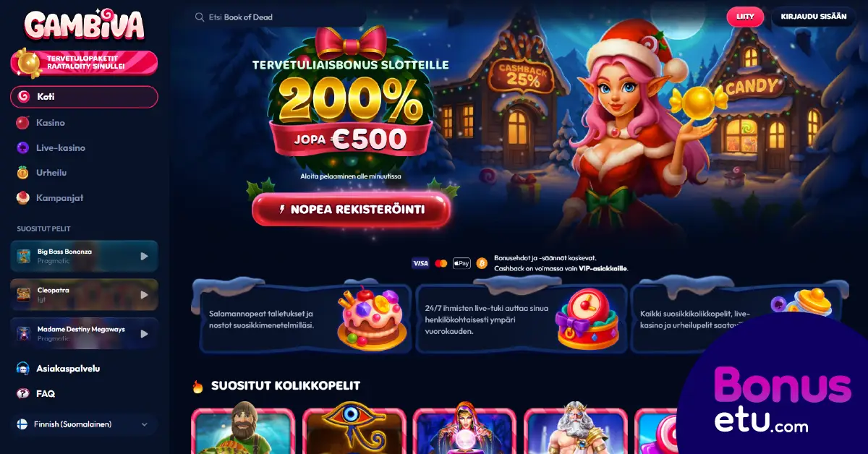Launch Cleopatra with its play arrow
Image resolution: width=868 pixels, height=454 pixels.
click(144, 294)
